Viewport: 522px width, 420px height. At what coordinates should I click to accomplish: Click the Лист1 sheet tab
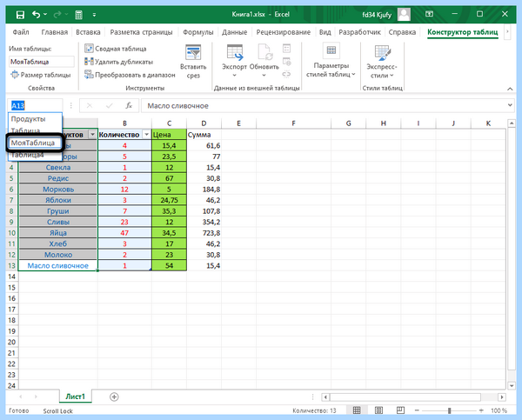pyautogui.click(x=75, y=397)
